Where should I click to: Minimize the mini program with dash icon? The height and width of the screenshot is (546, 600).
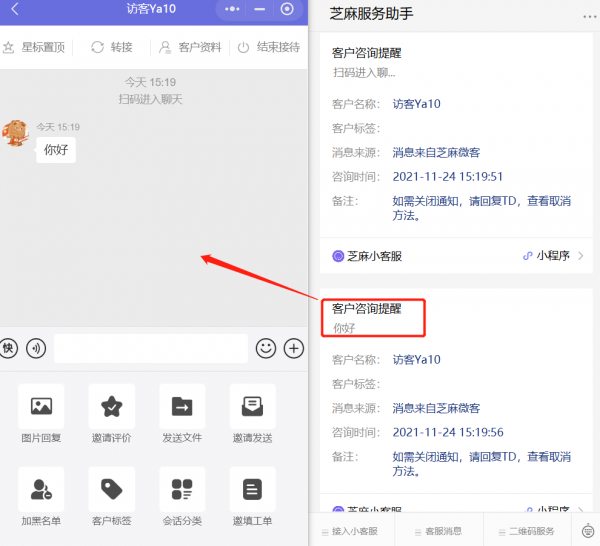coord(259,9)
